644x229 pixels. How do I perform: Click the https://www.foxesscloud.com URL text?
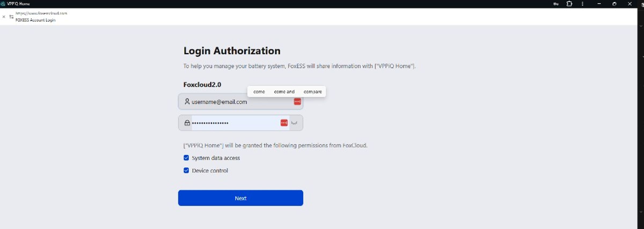point(41,13)
